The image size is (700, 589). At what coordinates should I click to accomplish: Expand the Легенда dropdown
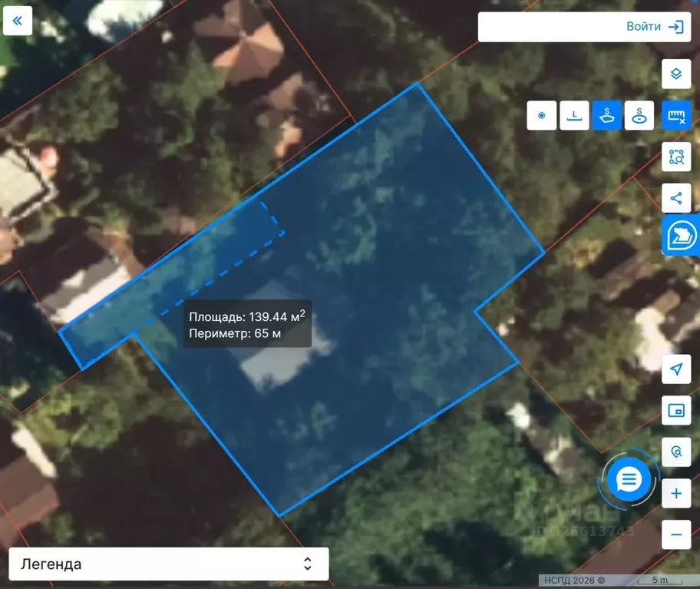coord(169,564)
